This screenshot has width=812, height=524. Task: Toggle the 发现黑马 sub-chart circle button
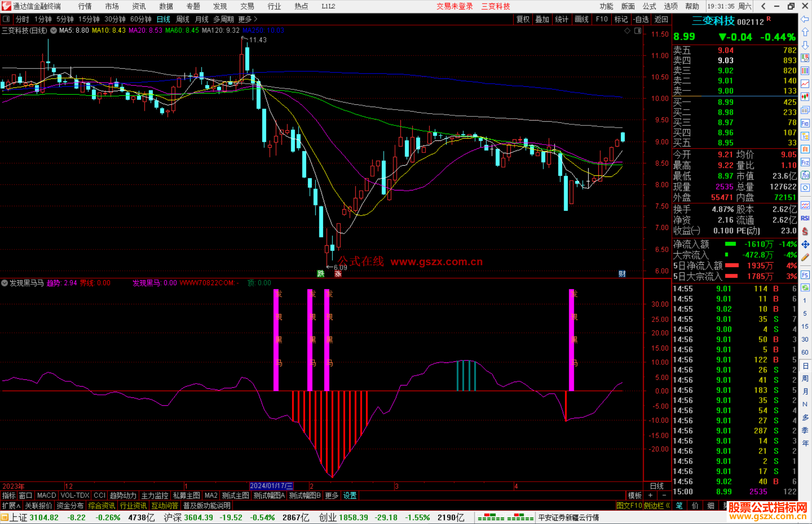click(5, 283)
